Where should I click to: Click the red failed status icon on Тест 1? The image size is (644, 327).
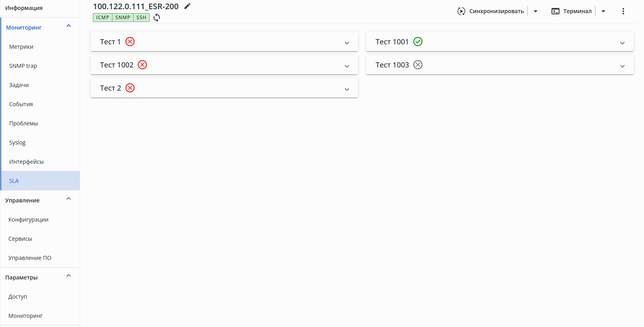[x=130, y=42]
